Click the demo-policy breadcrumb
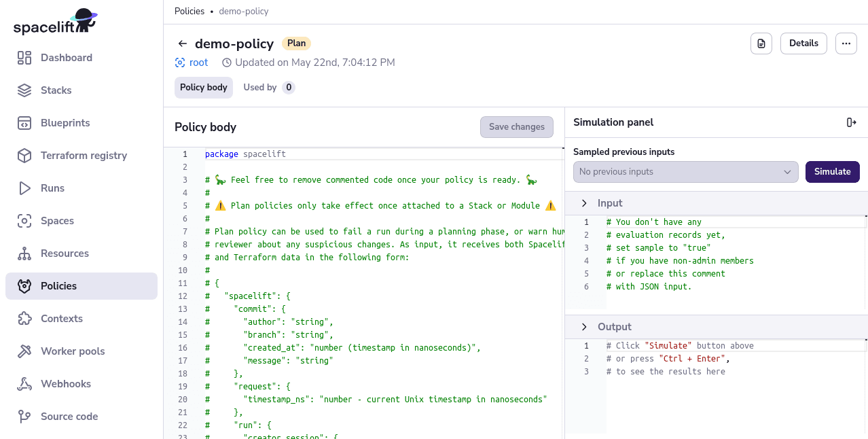 point(244,12)
